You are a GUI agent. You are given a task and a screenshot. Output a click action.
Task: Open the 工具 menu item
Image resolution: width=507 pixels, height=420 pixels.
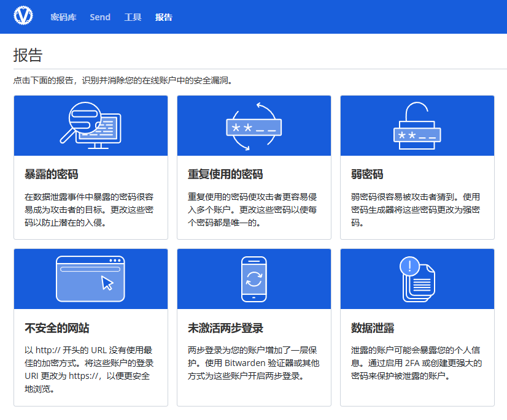click(x=133, y=17)
